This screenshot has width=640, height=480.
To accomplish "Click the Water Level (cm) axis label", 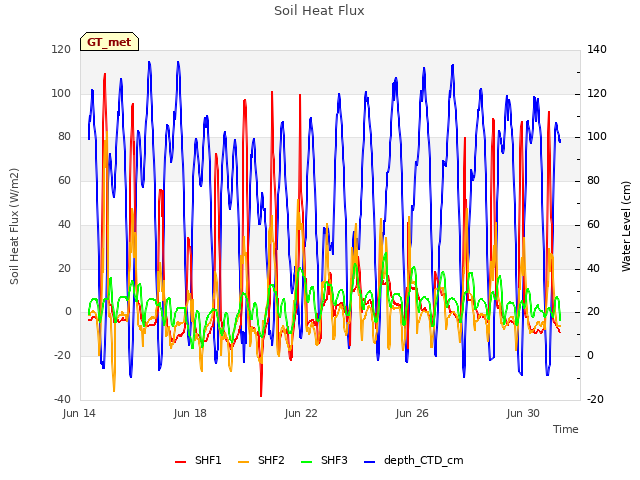I will point(626,226).
